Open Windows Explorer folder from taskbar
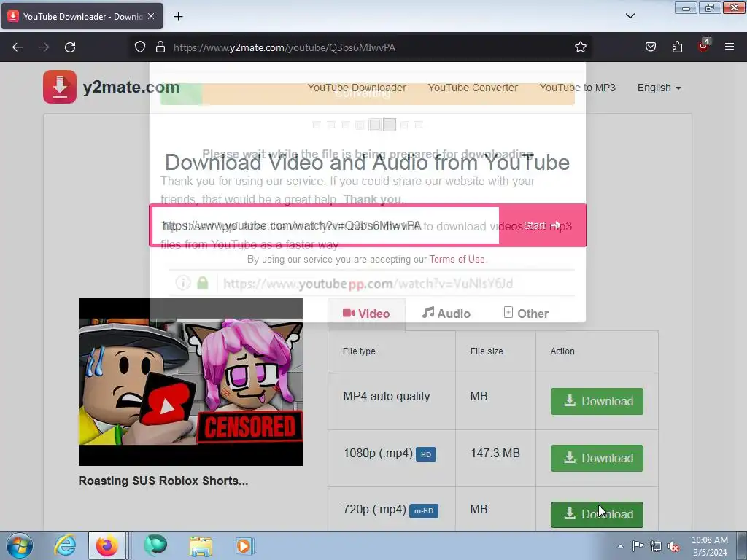Screen dimensions: 747x560 tap(201, 545)
